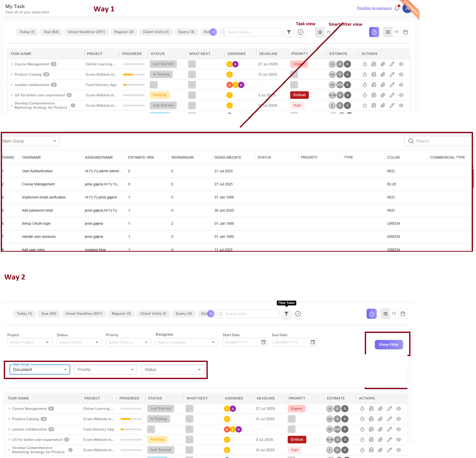Toggle the completed checkmark circle next to top search
Image resolution: width=476 pixels, height=458 pixels.
pos(301,32)
